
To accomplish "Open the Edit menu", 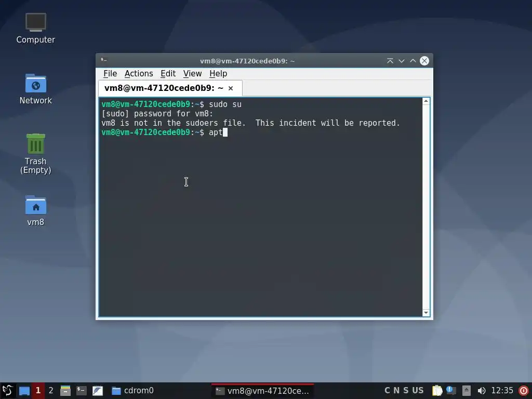I will click(x=168, y=74).
